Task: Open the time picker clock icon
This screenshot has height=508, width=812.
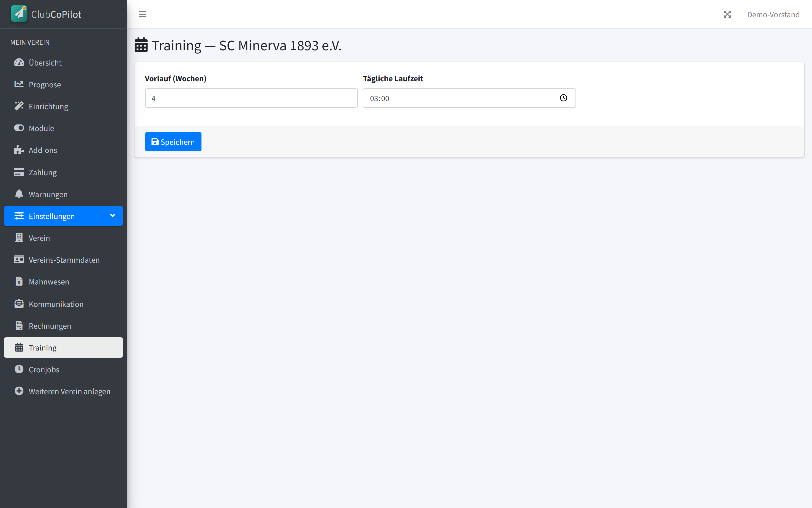Action: [563, 98]
